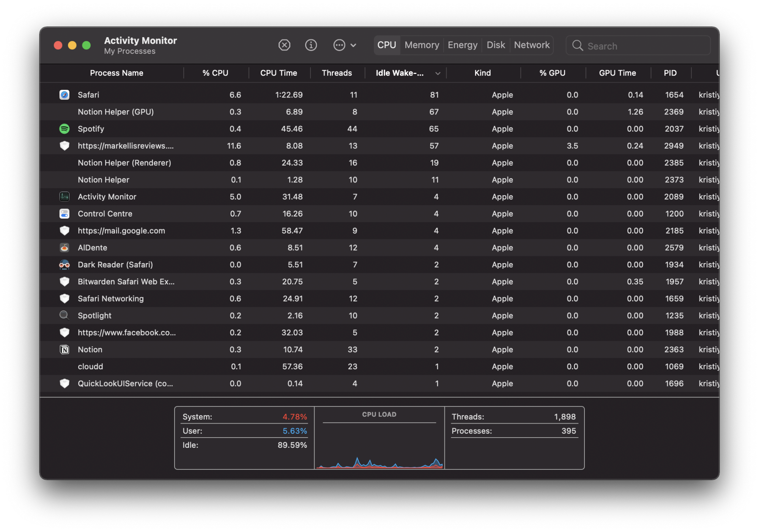
Task: Click the QuickLookUIService shield icon
Action: (65, 383)
